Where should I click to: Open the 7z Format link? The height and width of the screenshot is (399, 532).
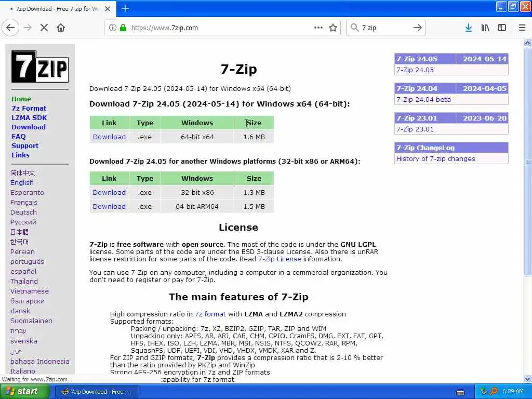(x=29, y=108)
